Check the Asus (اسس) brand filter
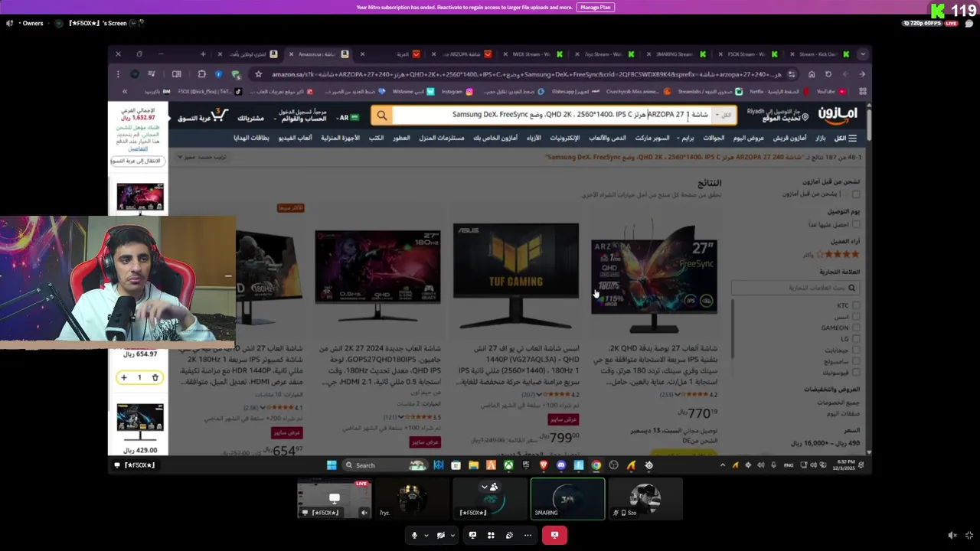 pos(856,317)
